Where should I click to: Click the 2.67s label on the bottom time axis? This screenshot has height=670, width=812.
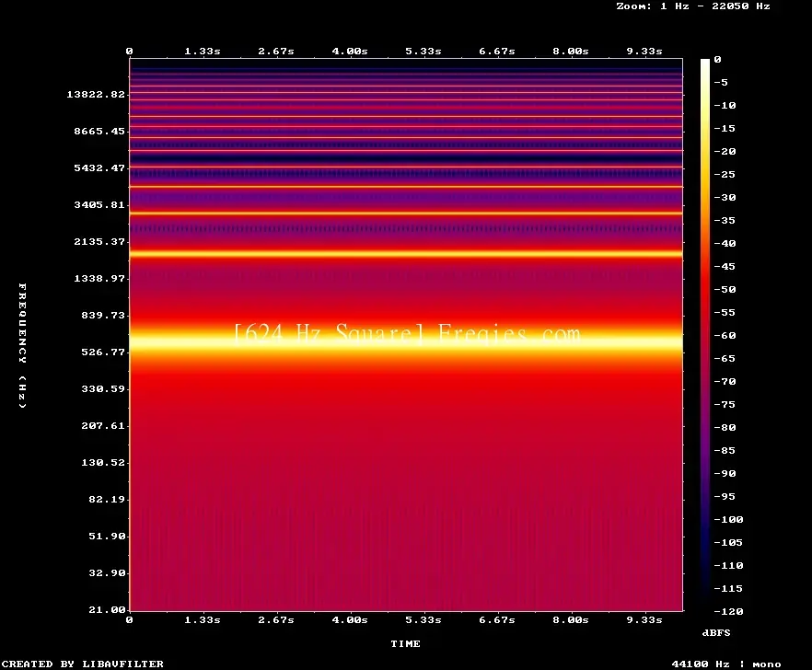pyautogui.click(x=276, y=619)
